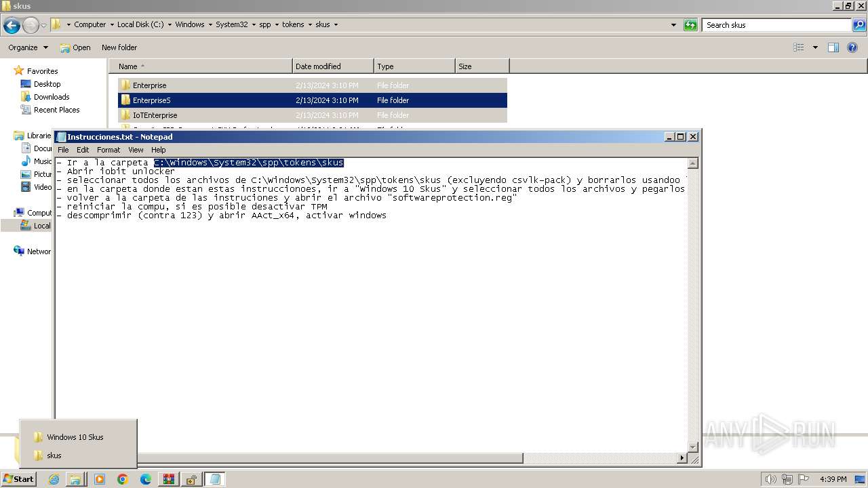
Task: Click the Search skus input field
Action: pyautogui.click(x=777, y=25)
